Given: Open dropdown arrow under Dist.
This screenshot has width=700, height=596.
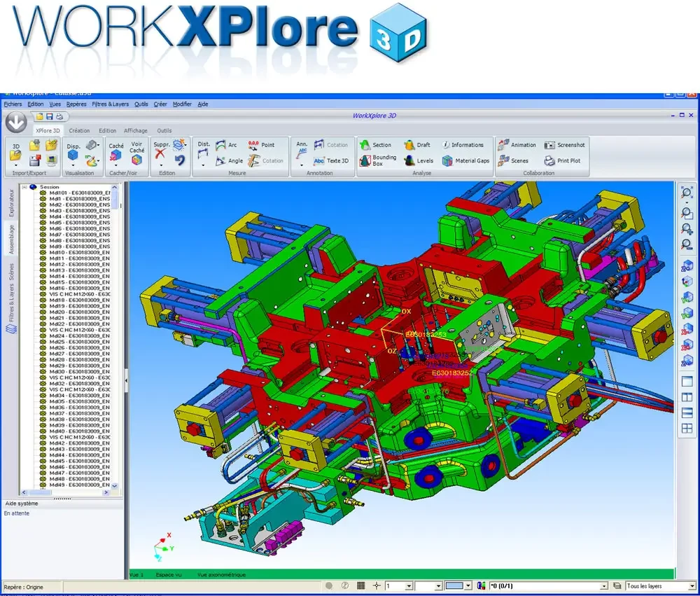Looking at the screenshot, I should (x=203, y=166).
